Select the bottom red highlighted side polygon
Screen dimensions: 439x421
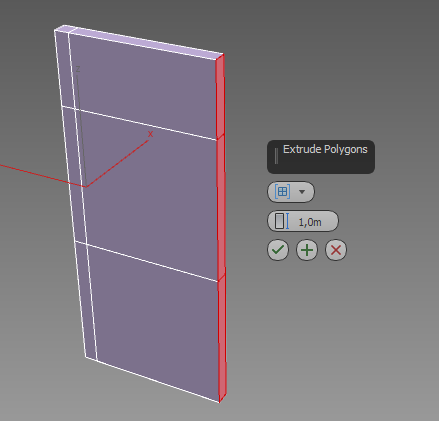coord(222,337)
